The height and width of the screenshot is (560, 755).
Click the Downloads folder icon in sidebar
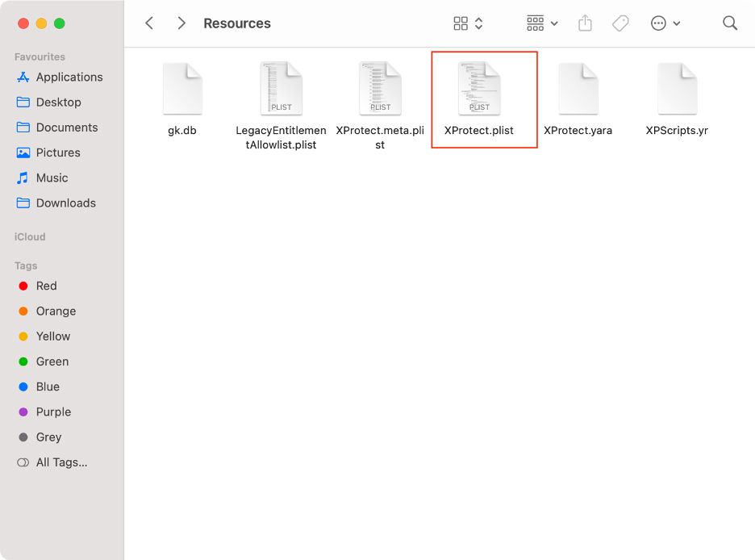pos(23,203)
